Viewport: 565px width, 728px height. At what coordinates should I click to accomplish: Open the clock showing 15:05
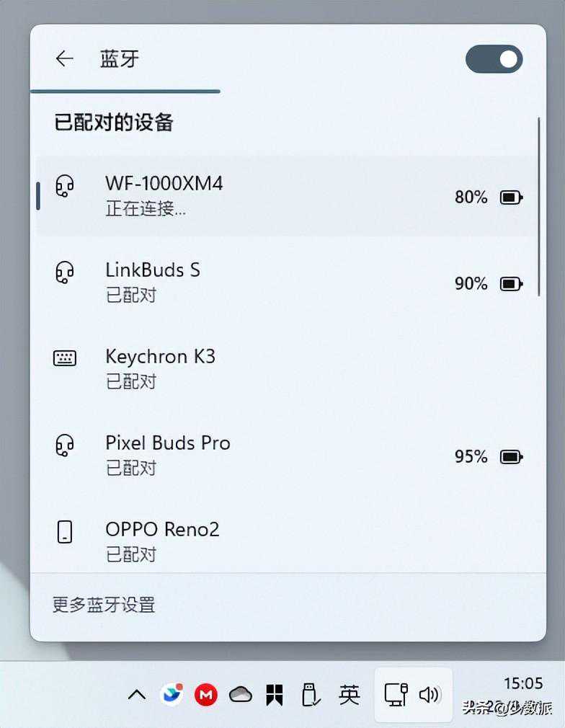pos(522,683)
